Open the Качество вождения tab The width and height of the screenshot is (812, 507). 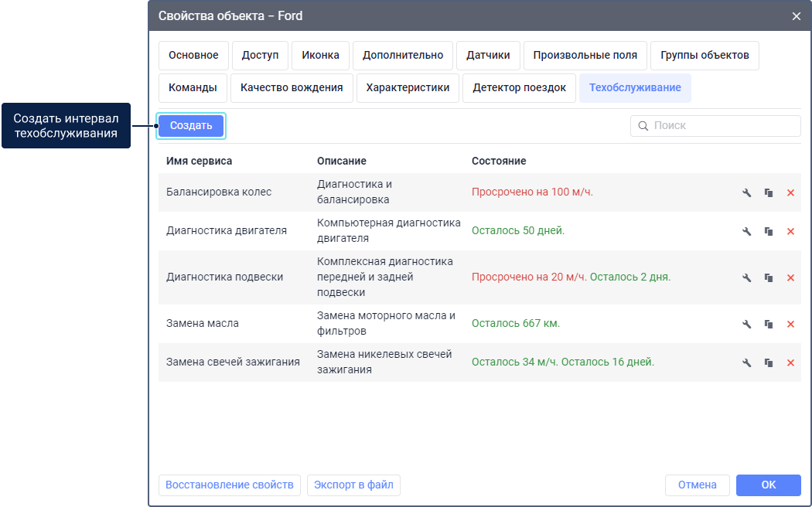point(292,88)
